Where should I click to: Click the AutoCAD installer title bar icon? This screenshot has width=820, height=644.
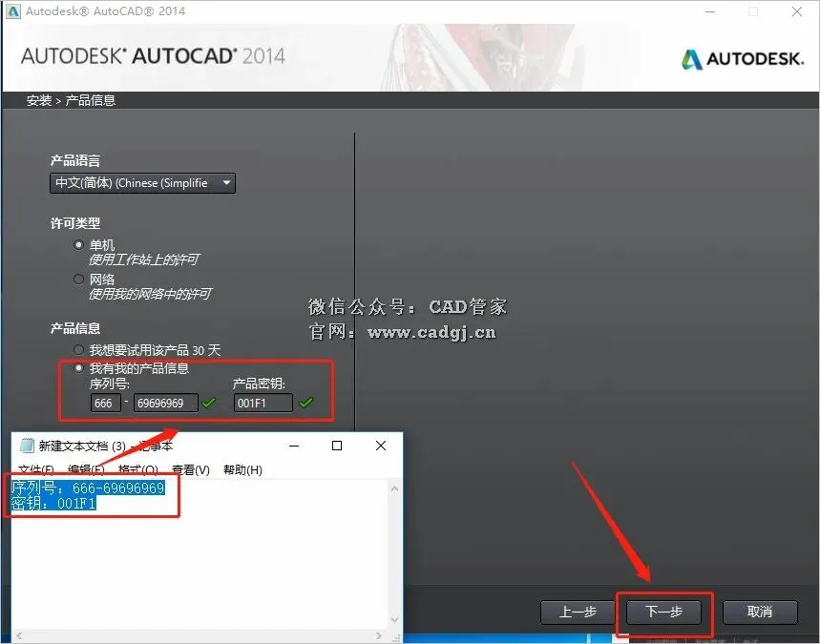click(13, 11)
